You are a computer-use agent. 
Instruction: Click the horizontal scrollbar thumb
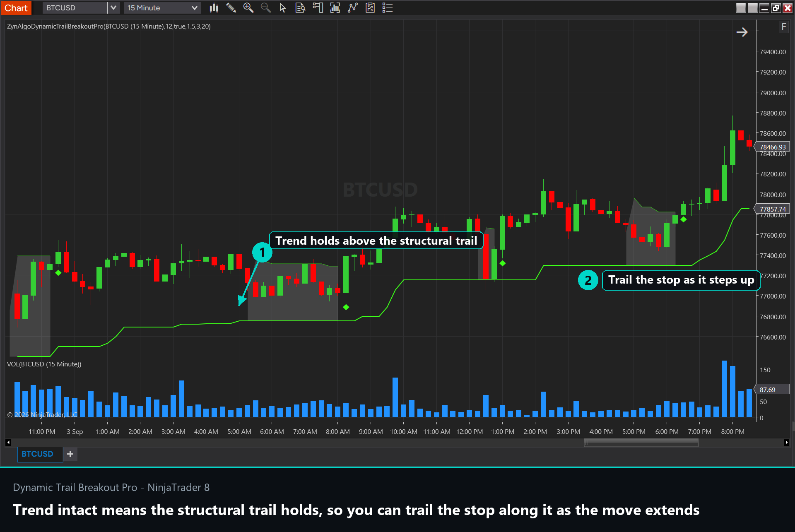(x=641, y=443)
